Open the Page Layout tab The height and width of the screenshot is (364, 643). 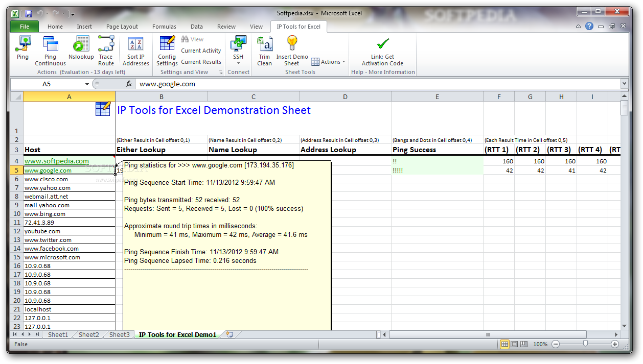(x=122, y=27)
